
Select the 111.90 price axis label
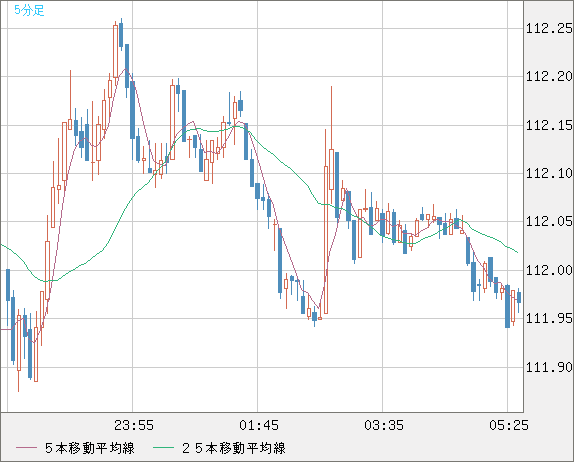coord(549,367)
